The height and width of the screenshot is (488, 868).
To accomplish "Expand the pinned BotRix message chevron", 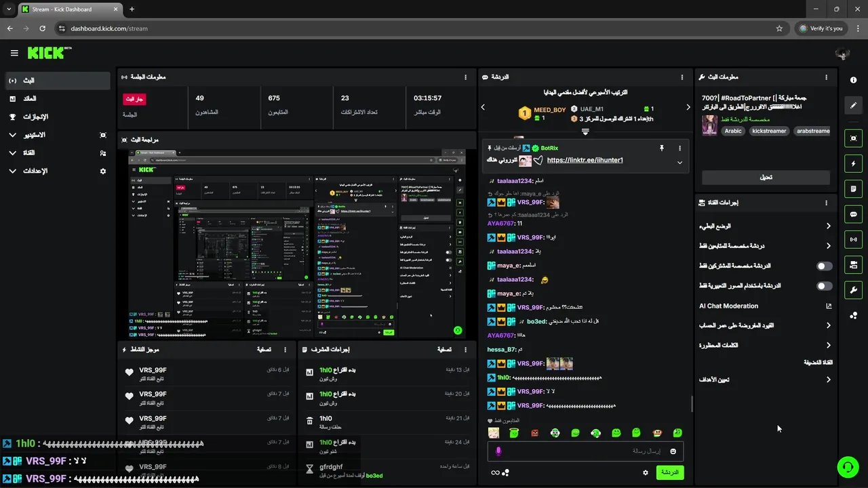I will coord(679,163).
